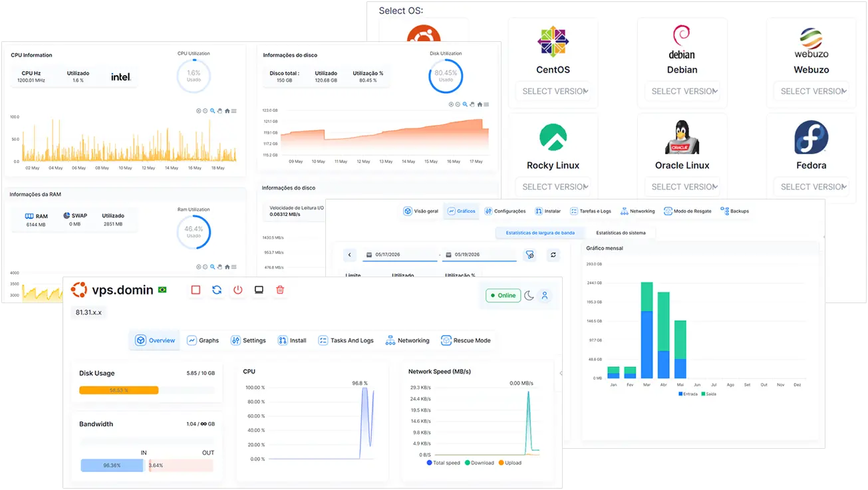Open Tasks And Logs tab
Screen dimensions: 868x490
[346, 340]
